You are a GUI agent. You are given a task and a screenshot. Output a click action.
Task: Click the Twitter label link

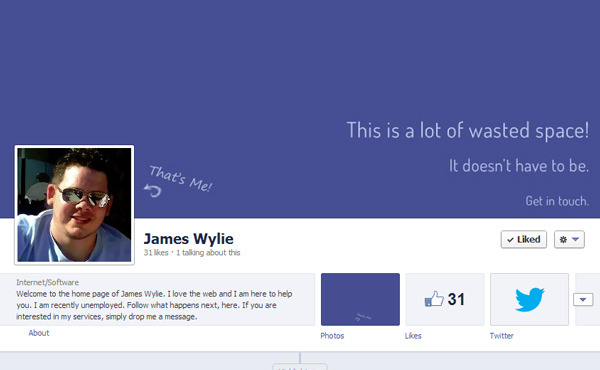(502, 336)
